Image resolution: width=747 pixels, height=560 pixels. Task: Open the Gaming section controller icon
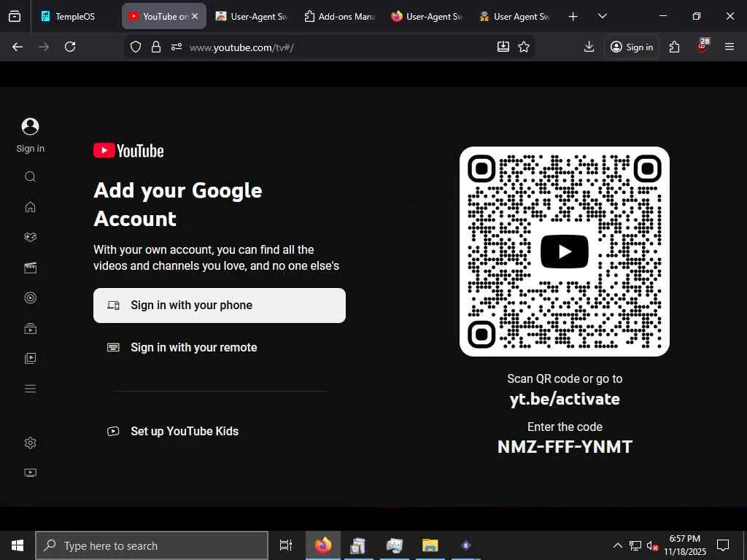point(30,237)
